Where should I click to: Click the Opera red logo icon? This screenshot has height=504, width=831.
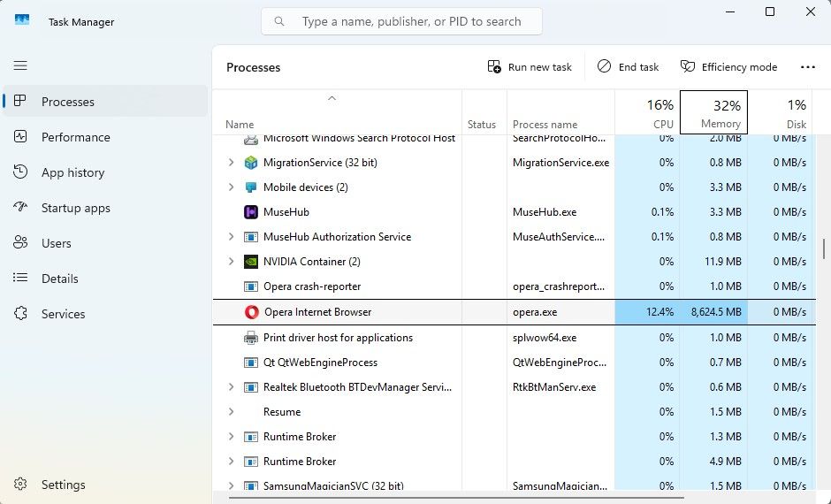[251, 312]
